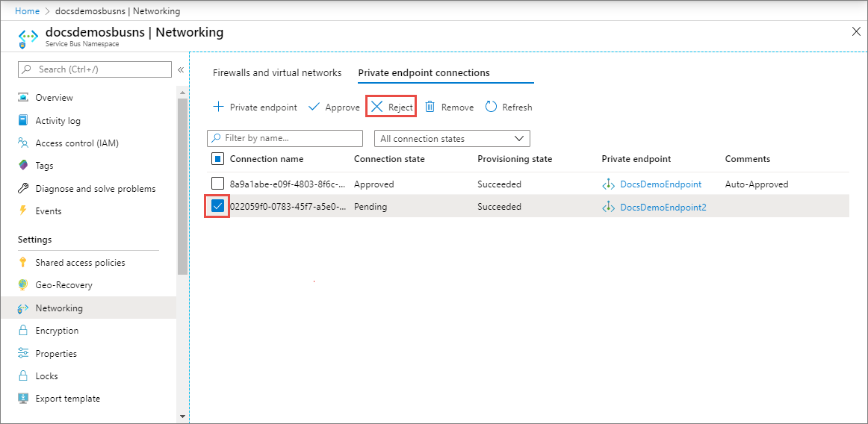The width and height of the screenshot is (868, 424).
Task: Click the Private endpoint column header
Action: (x=636, y=159)
